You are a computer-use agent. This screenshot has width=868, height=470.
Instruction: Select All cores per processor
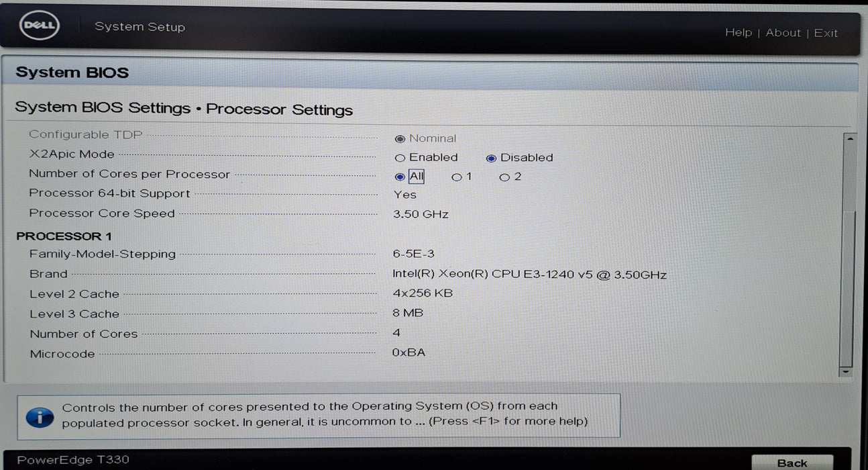[400, 177]
